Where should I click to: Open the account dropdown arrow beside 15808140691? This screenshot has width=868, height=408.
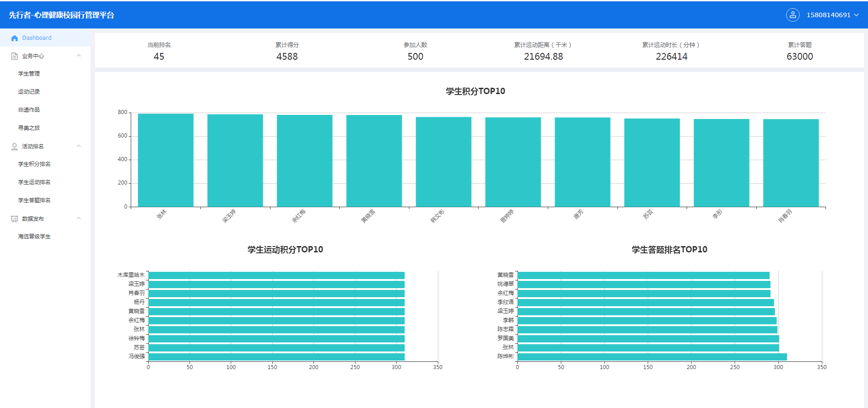coord(856,15)
